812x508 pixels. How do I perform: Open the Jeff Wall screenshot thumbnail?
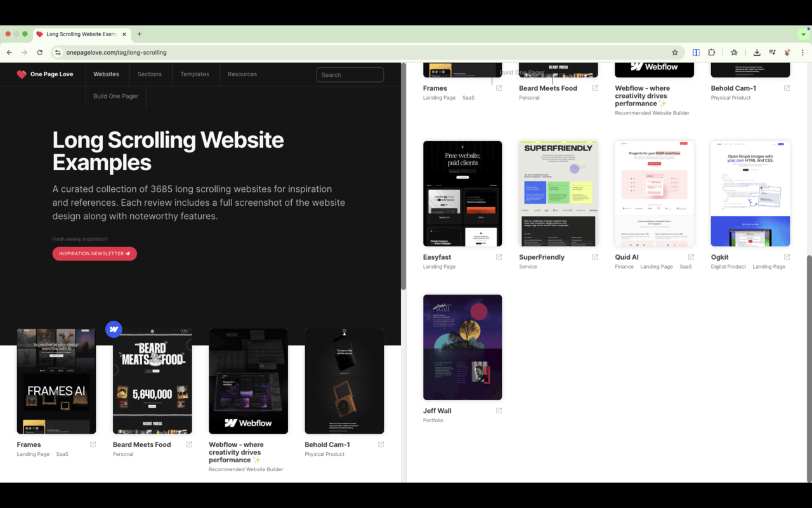pyautogui.click(x=462, y=347)
